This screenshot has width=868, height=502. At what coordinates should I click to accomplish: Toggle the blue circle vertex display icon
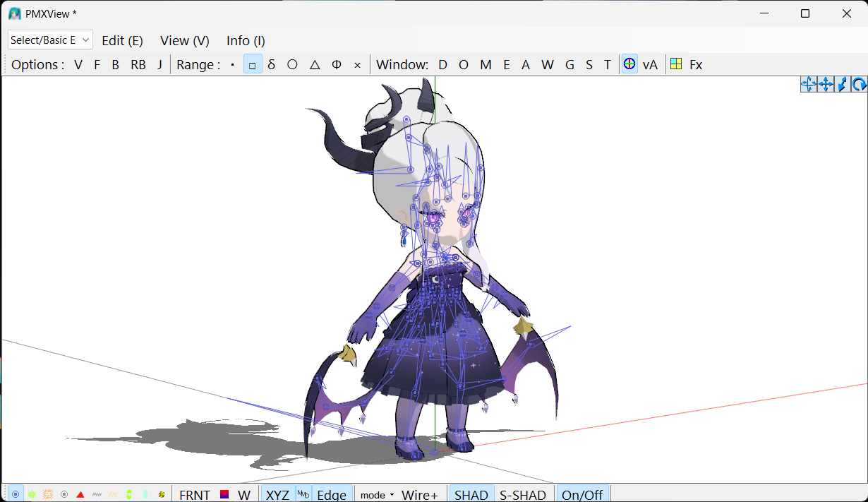[x=16, y=494]
